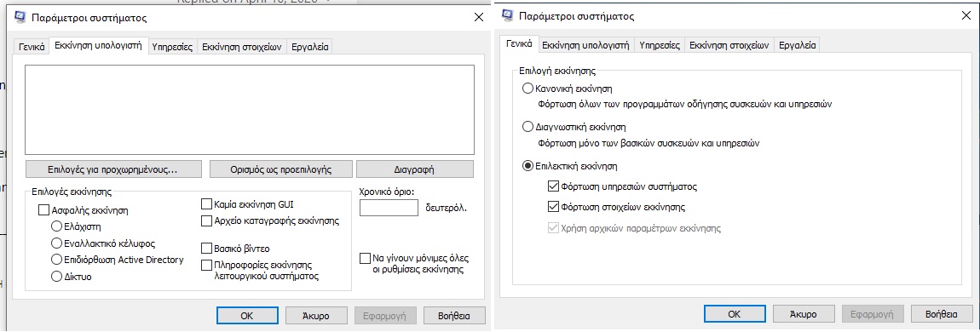Image resolution: width=980 pixels, height=332 pixels.
Task: Click the Διαγραφή button
Action: [414, 169]
